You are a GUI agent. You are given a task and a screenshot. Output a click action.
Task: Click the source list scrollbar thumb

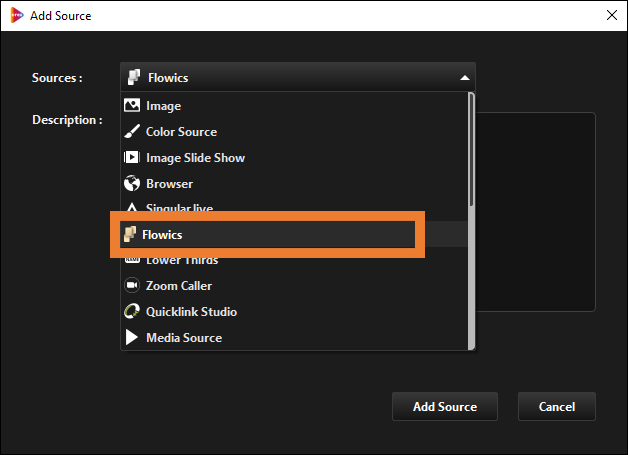point(471,149)
